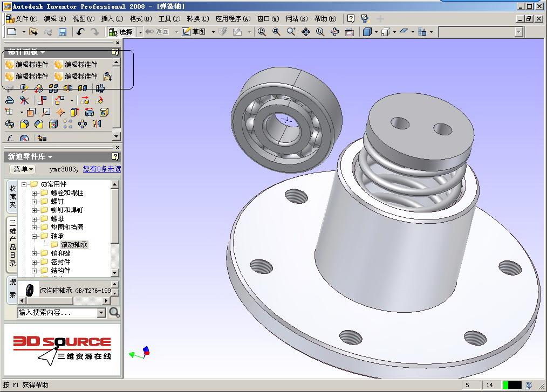The width and height of the screenshot is (547, 392).
Task: Open the Select tool dropdown arrow
Action: (x=140, y=32)
